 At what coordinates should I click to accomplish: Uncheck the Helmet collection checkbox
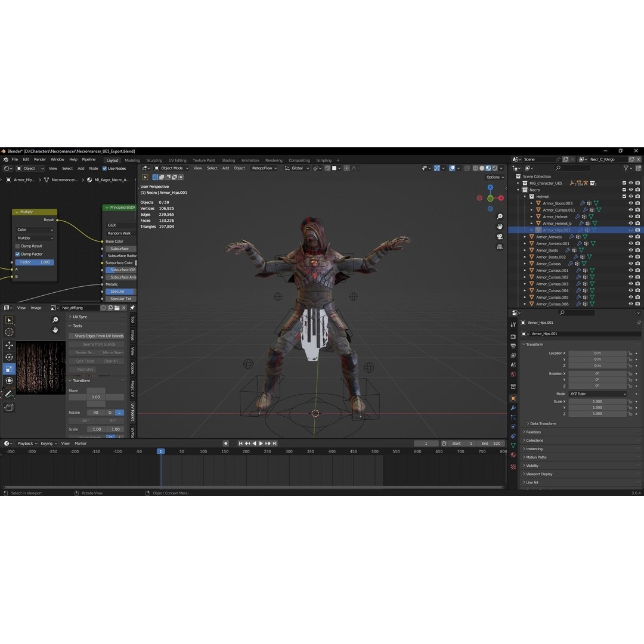point(624,196)
